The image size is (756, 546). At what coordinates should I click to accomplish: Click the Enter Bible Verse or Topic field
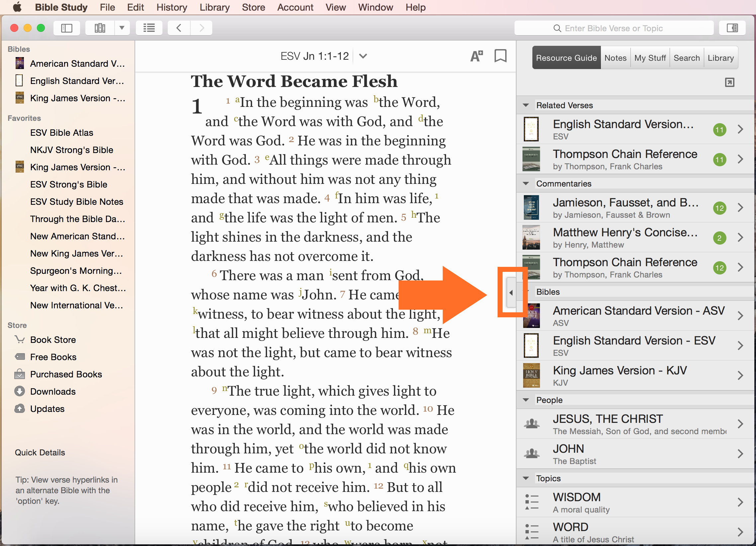(x=613, y=28)
